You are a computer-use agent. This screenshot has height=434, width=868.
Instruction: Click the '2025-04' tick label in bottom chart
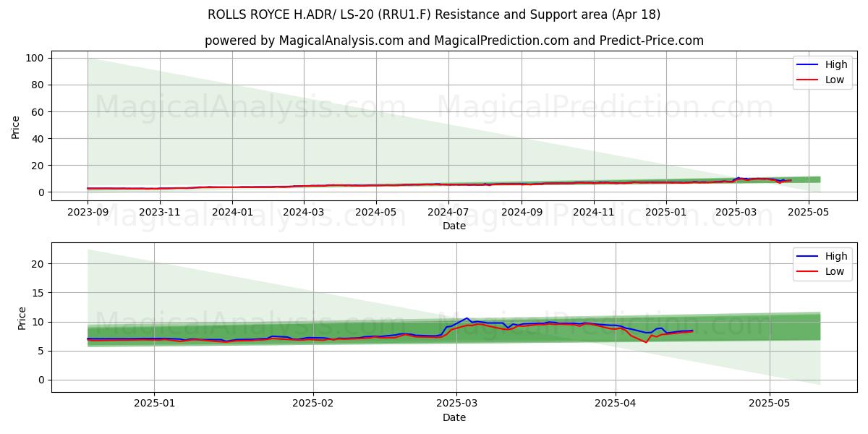(616, 404)
